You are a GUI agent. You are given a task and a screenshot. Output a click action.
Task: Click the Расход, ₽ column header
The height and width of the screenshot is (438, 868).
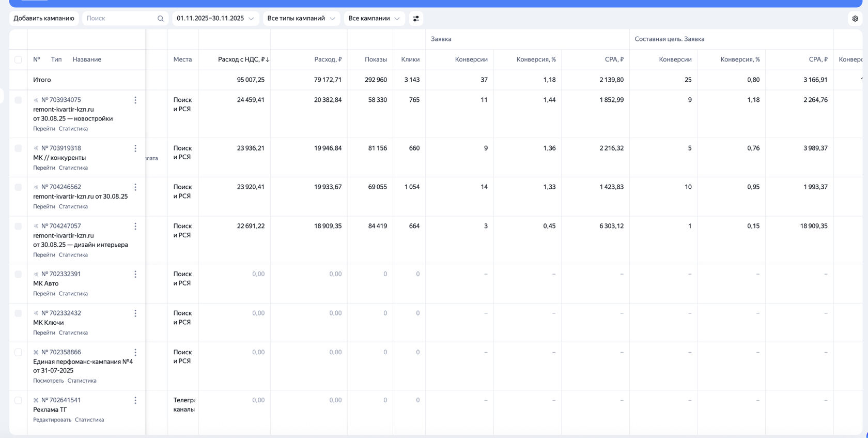pyautogui.click(x=328, y=59)
